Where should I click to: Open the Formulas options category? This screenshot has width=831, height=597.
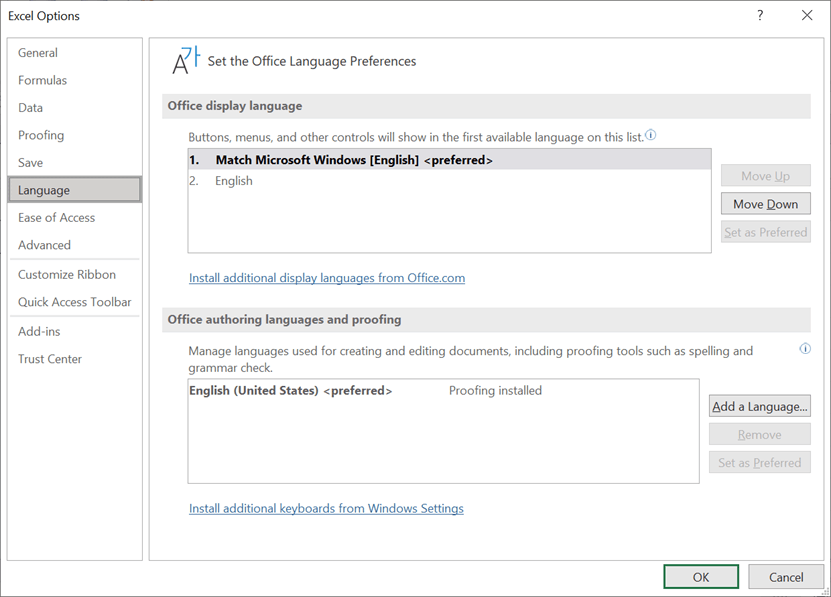point(42,80)
